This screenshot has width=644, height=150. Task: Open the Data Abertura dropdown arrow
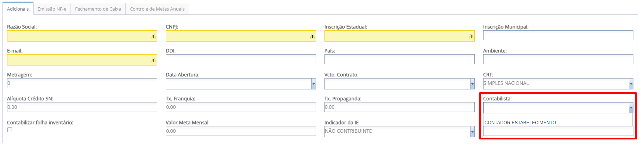click(314, 84)
